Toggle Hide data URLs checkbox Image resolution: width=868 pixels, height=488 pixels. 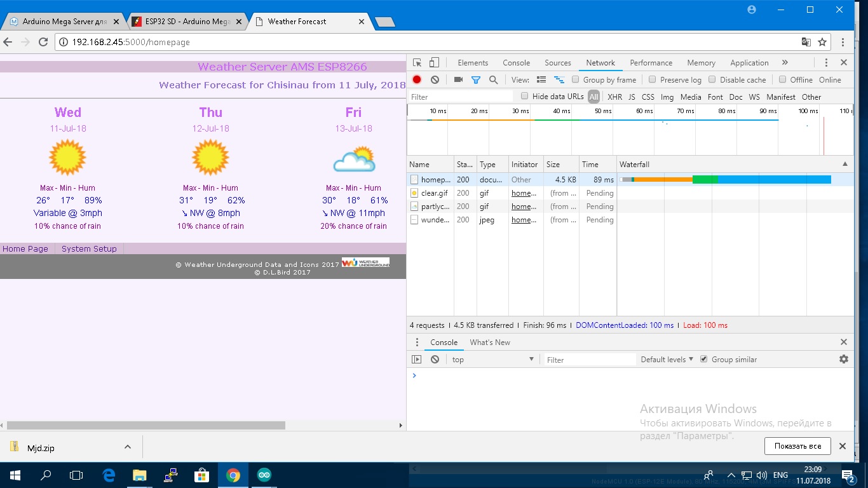pos(525,97)
